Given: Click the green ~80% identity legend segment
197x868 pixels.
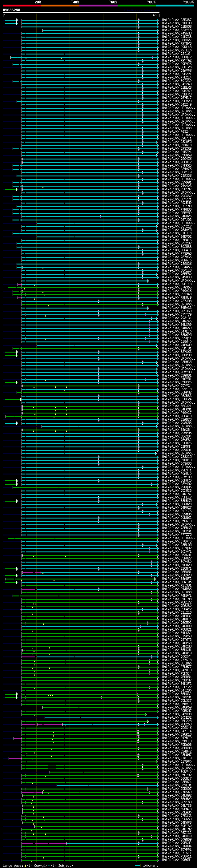Looking at the screenshot, I should coord(137,6).
